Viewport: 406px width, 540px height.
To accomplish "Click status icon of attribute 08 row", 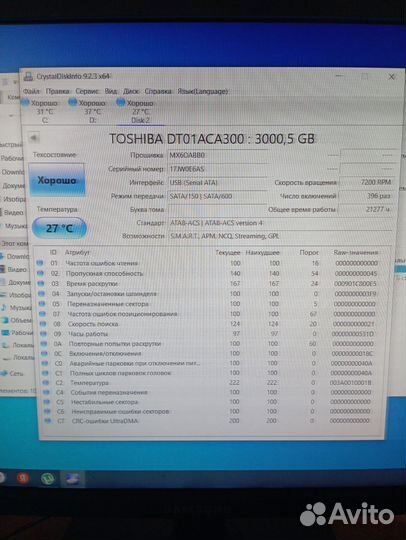I will [43, 324].
